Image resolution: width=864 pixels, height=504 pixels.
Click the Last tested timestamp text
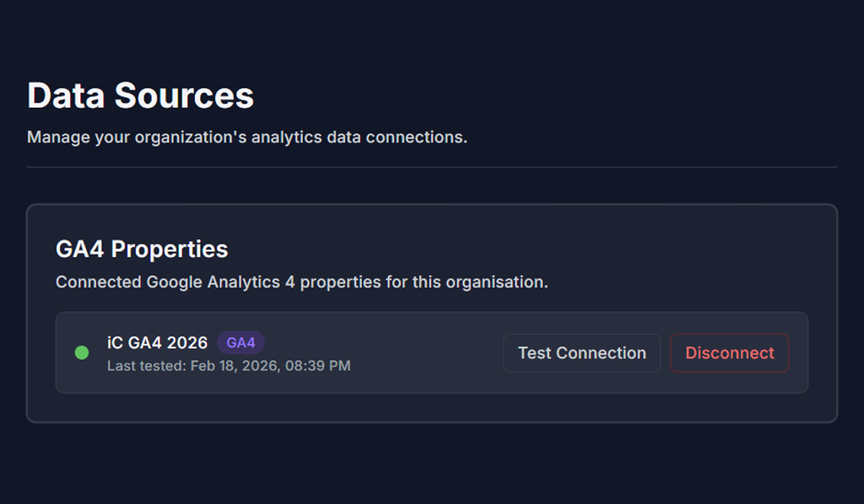(229, 366)
